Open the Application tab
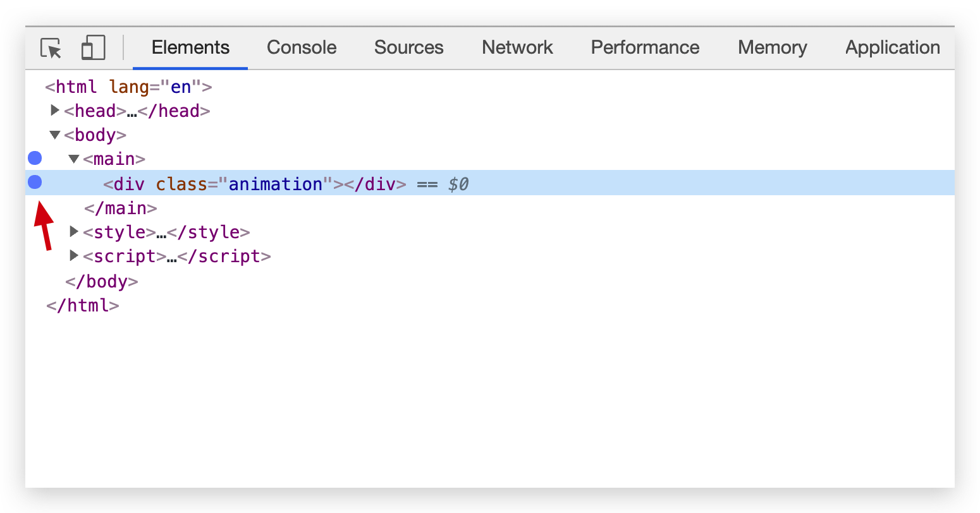Image resolution: width=980 pixels, height=513 pixels. (x=892, y=48)
